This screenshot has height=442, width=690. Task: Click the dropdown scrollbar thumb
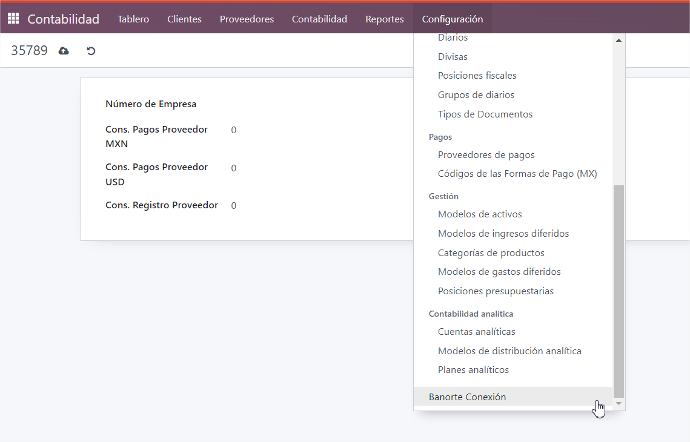pyautogui.click(x=619, y=291)
